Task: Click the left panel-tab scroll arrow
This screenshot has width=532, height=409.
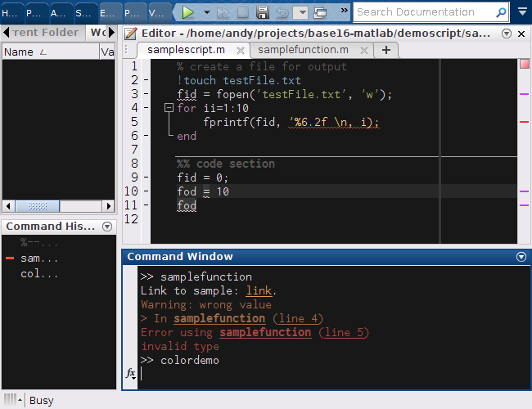Action: [6, 33]
